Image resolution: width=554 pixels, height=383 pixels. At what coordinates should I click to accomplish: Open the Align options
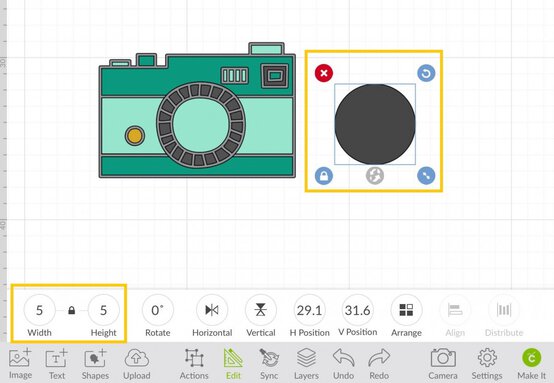tap(455, 310)
